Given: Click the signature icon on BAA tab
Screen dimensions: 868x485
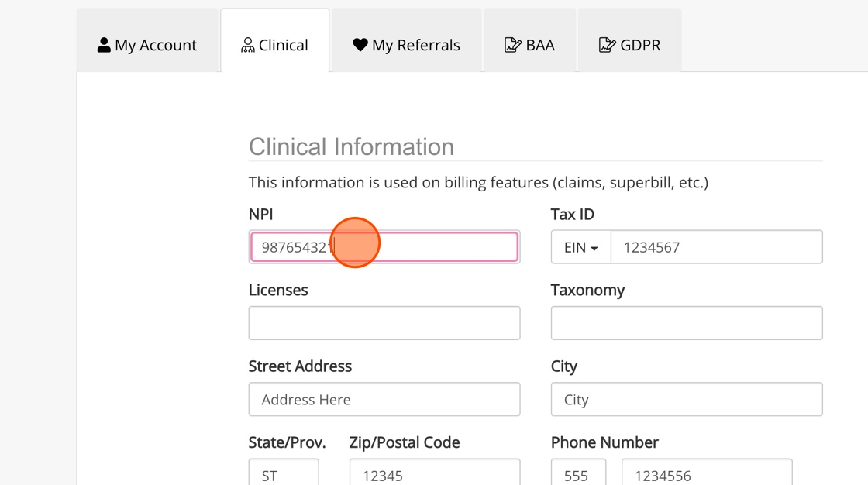Looking at the screenshot, I should 512,45.
